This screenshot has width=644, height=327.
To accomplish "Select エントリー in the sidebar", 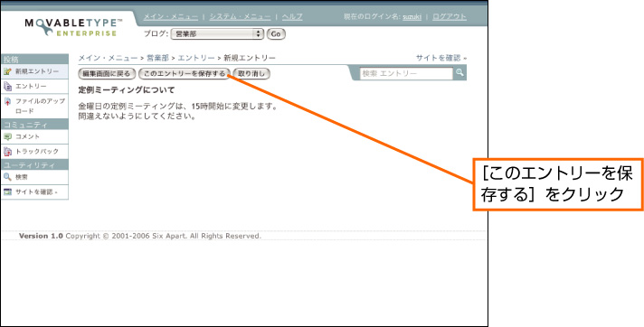I will pos(34,86).
